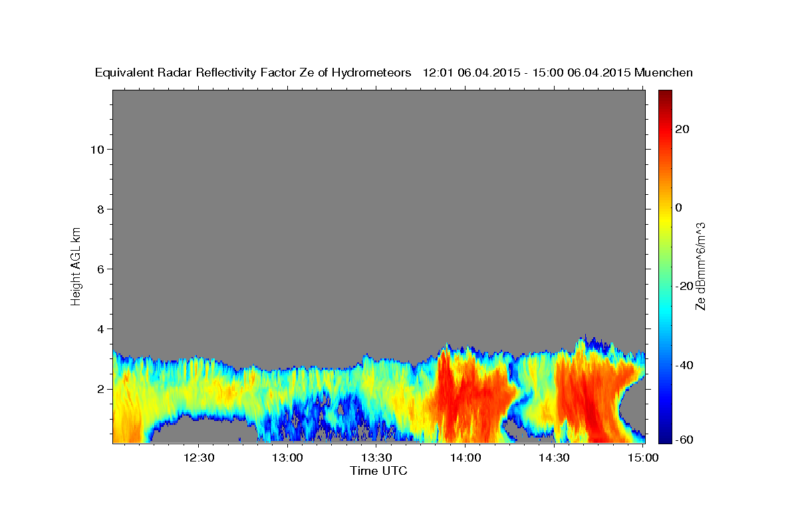Click the height tick label '2' on the height axis
Screen dimensions: 798x532
100,388
